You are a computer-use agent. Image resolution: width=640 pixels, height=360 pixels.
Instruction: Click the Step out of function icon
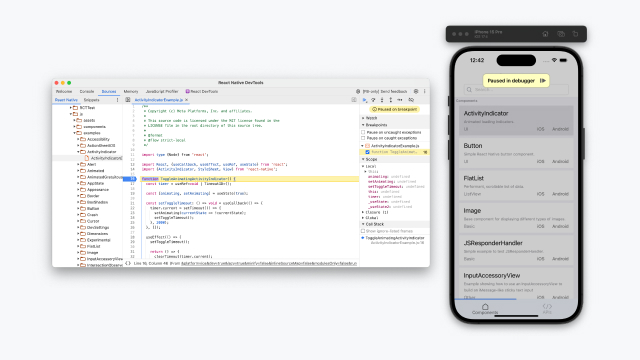coord(391,100)
